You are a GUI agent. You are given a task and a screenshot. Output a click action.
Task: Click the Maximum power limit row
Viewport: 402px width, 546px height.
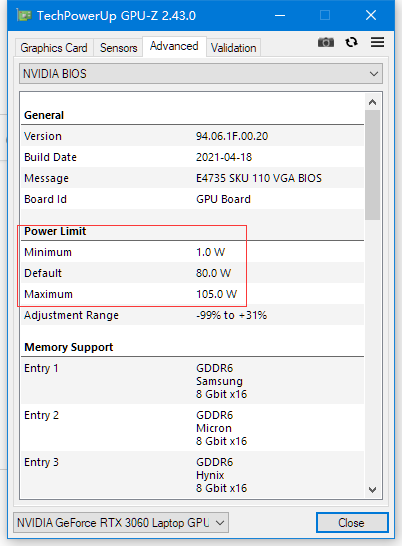click(192, 294)
